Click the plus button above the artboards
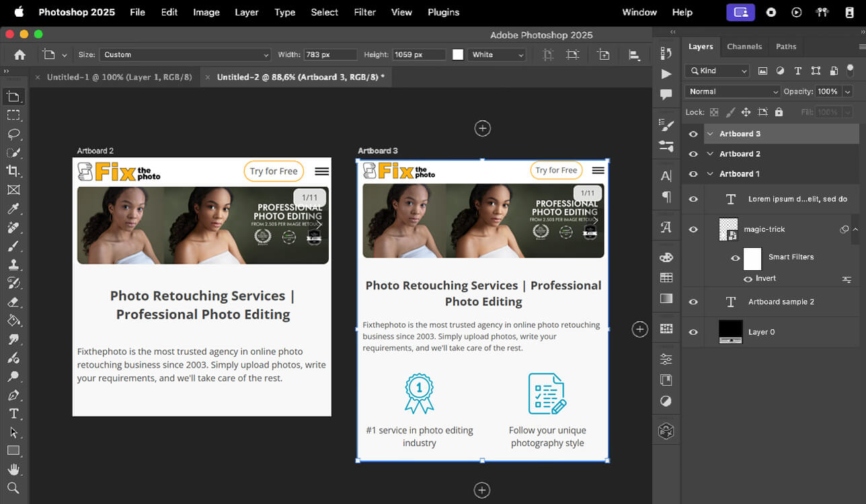This screenshot has width=866, height=504. 482,128
